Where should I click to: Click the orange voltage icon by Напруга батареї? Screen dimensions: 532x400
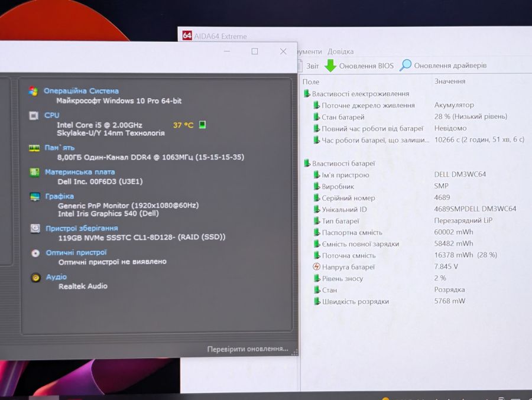click(317, 266)
